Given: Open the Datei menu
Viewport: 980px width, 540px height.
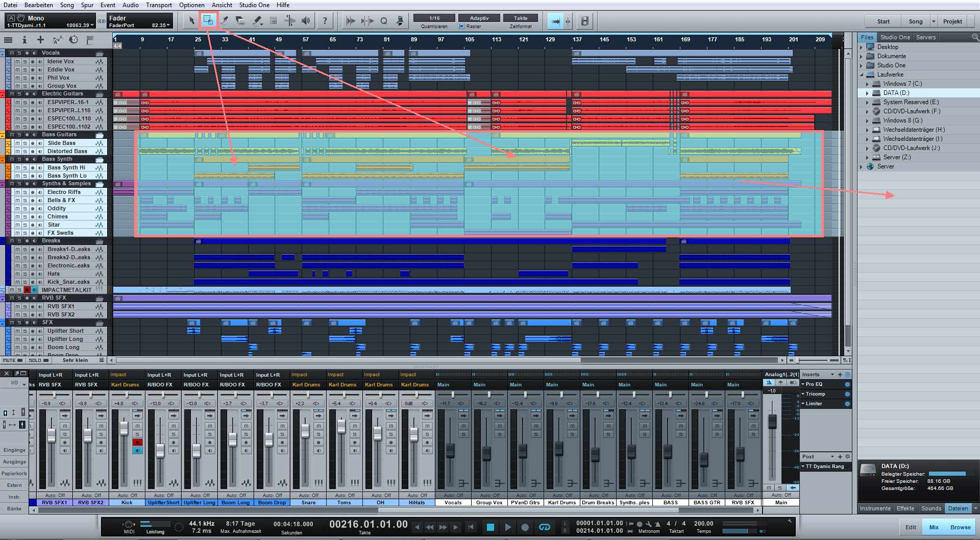Looking at the screenshot, I should coord(10,5).
